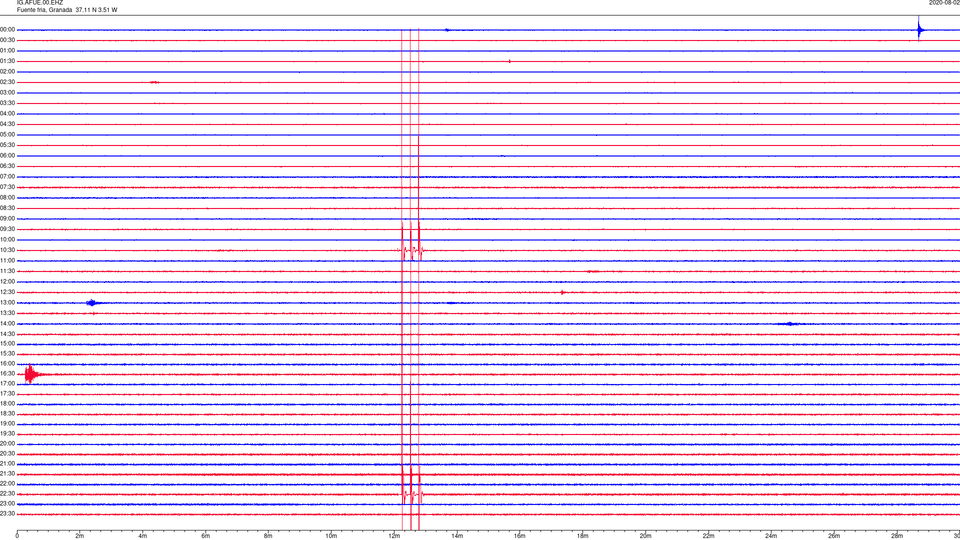Click the 00:30 trace time label
Screen dimensions: 960x540
[7, 40]
